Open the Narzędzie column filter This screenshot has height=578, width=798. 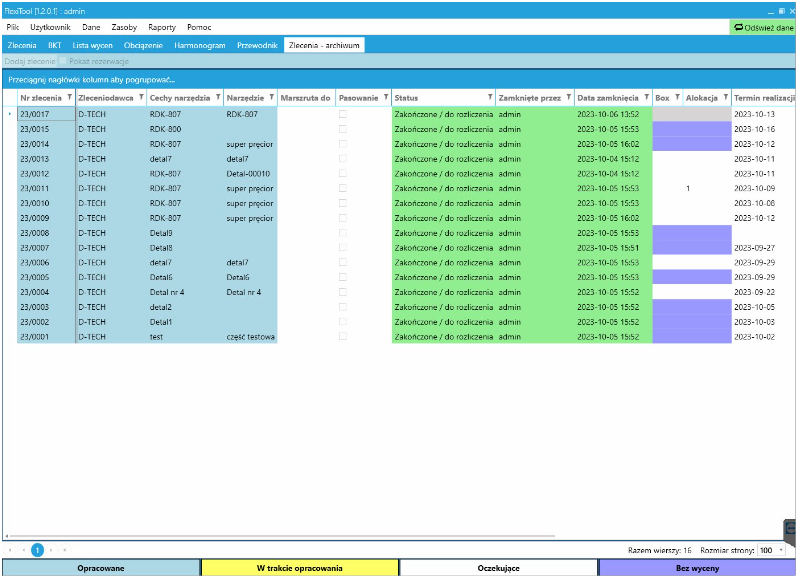[270, 98]
